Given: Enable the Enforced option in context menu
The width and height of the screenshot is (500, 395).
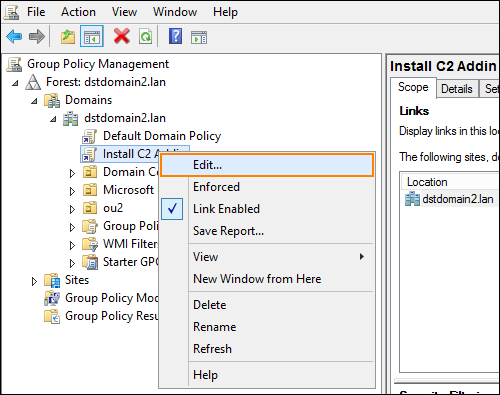Looking at the screenshot, I should click(x=216, y=187).
